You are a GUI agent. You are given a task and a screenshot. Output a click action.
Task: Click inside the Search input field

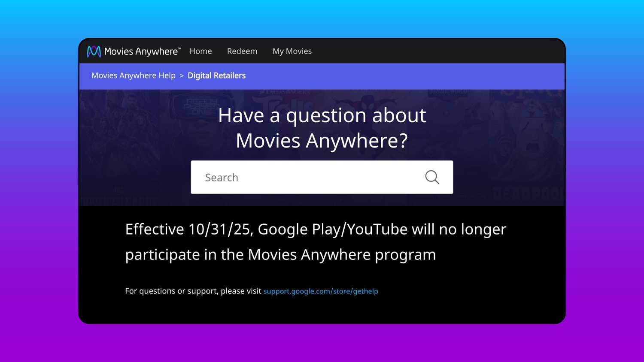coord(301,177)
